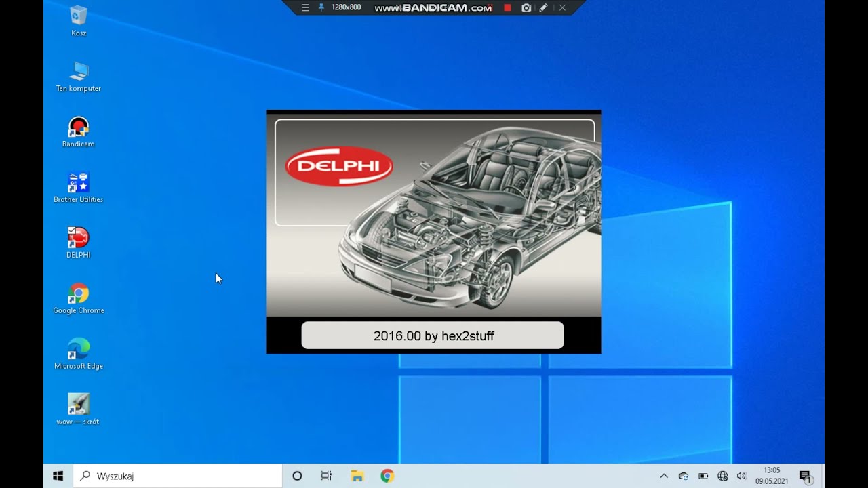Screen dimensions: 868x488
Task: Click the Delphi logo on splash screen
Action: pos(339,167)
